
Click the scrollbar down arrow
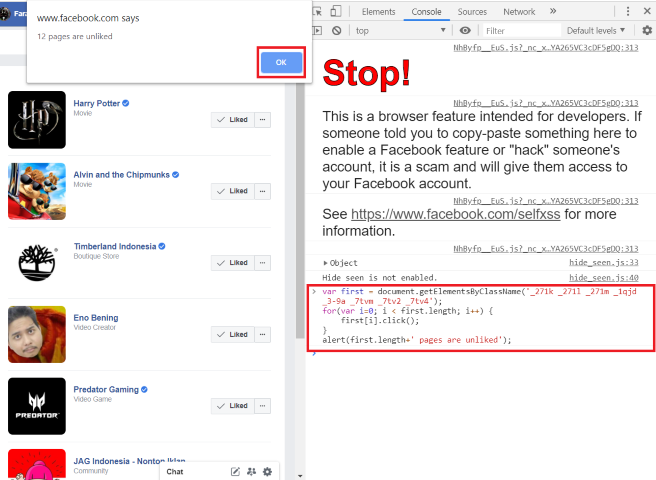[x=300, y=476]
